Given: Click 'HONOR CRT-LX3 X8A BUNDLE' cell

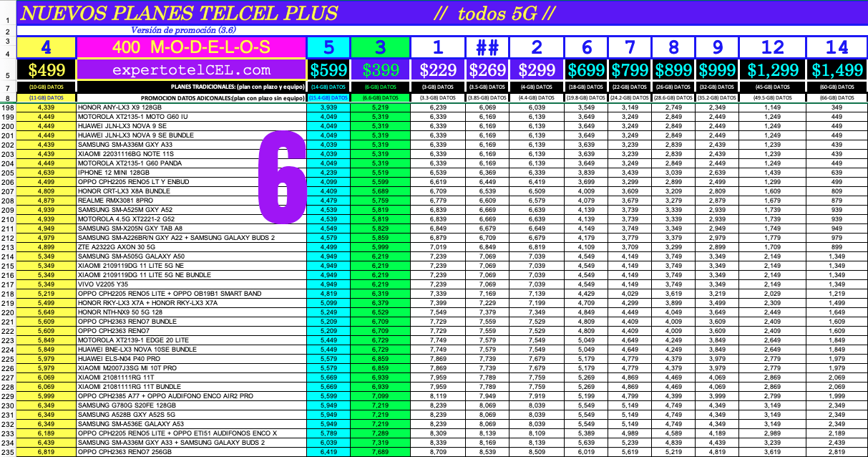Looking at the screenshot, I should click(x=191, y=191).
